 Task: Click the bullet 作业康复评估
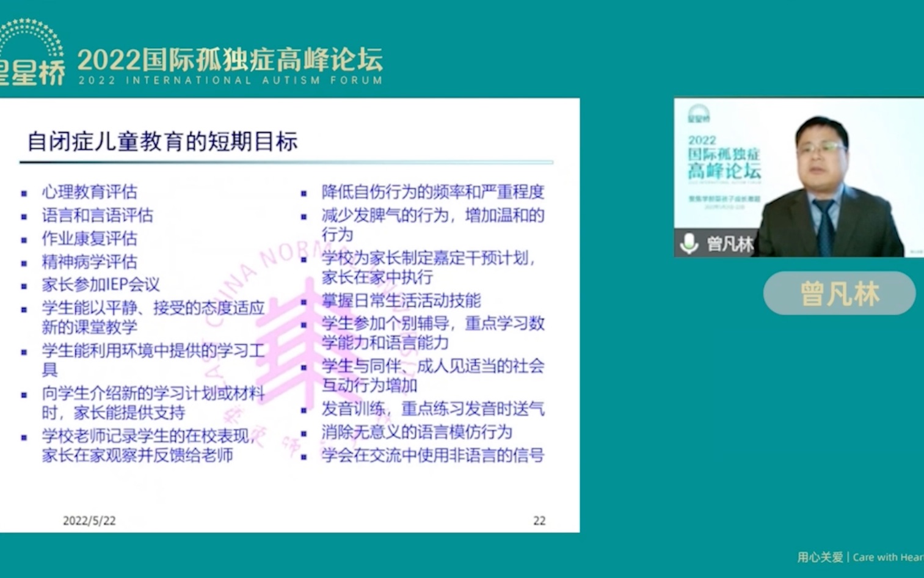click(89, 238)
